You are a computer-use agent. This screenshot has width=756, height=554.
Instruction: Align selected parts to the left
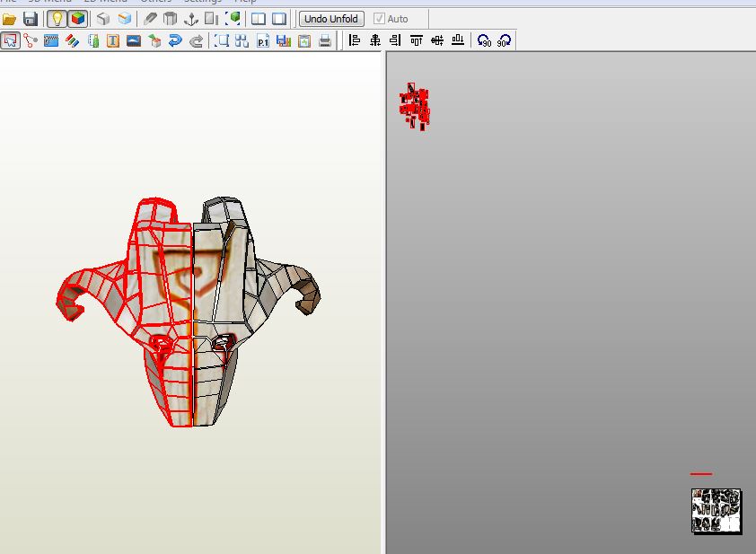click(355, 40)
